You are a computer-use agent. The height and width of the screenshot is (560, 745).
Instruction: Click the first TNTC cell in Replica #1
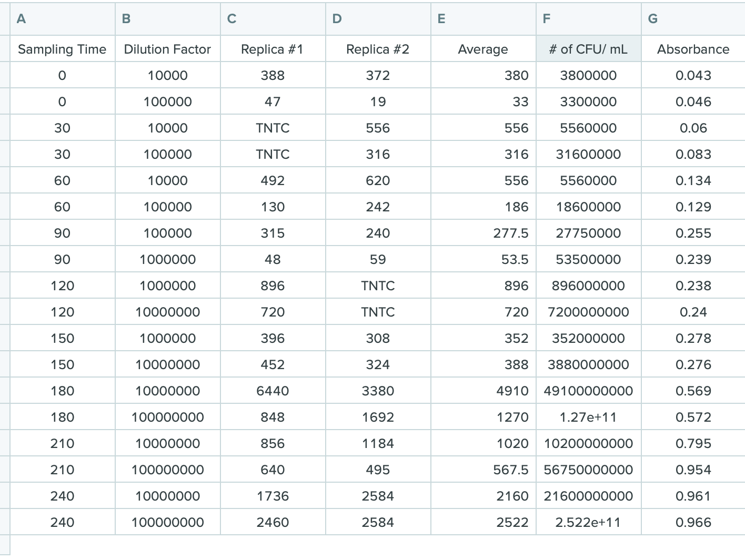tap(273, 128)
